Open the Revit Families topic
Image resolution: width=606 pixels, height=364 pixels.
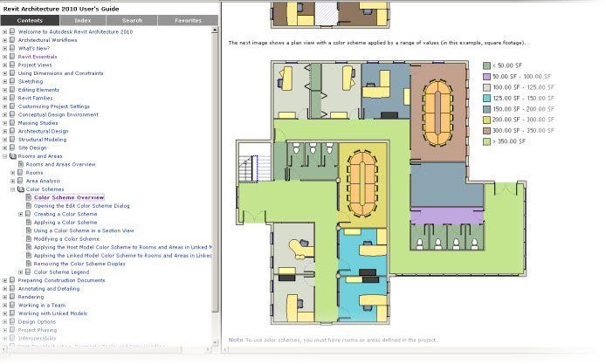(x=35, y=98)
